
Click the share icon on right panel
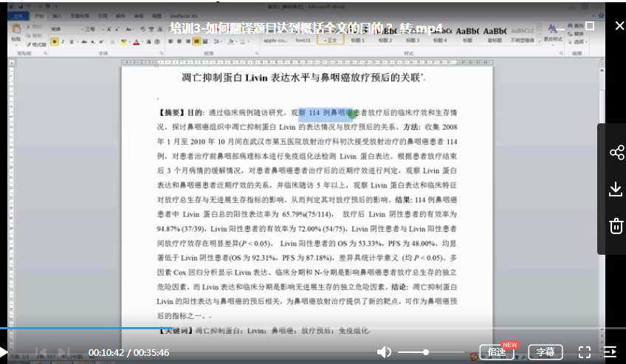616,153
